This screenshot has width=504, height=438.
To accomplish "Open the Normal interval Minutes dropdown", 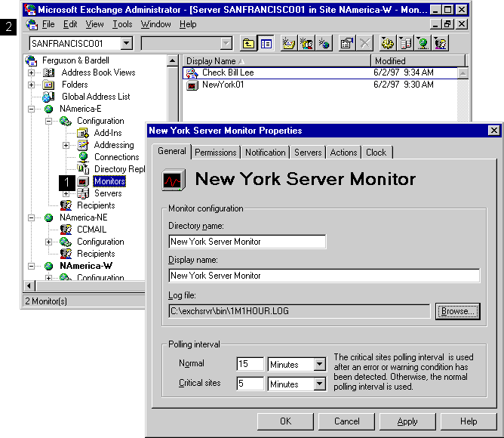I will (319, 364).
